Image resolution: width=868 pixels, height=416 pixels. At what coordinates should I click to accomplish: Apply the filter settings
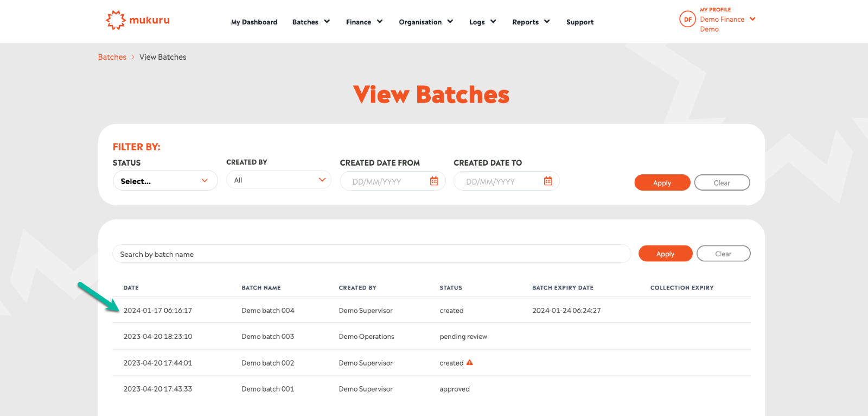[x=662, y=183]
